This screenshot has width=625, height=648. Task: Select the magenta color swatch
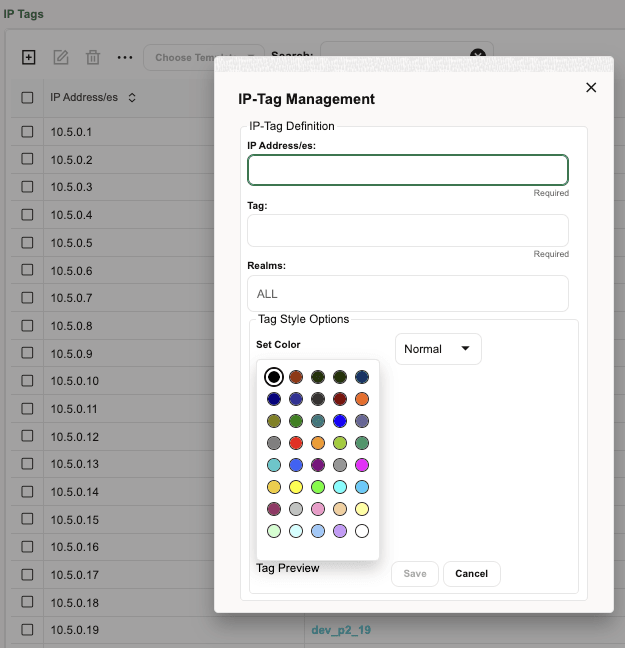coord(362,465)
